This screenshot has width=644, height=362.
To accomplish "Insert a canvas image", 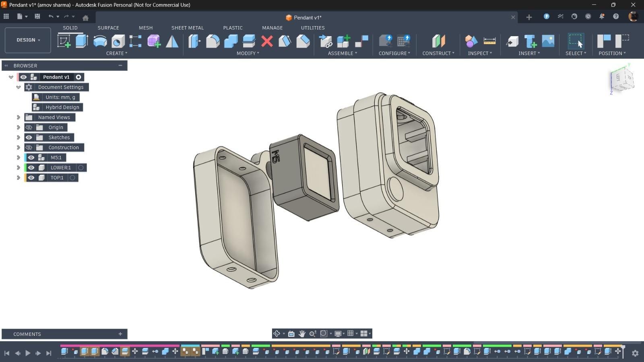I will (548, 41).
